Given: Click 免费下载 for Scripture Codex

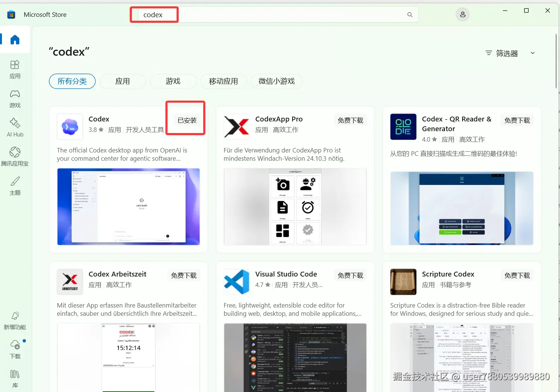Looking at the screenshot, I should coord(517,275).
